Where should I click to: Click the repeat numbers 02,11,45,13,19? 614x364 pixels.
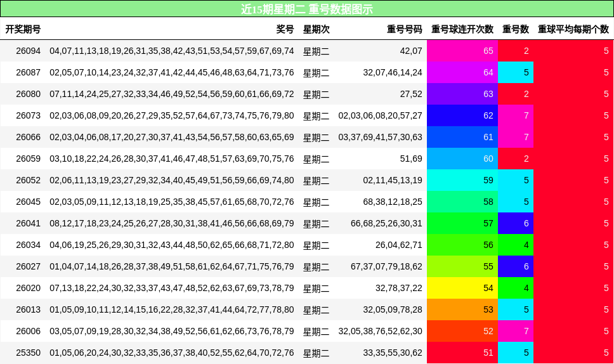[393, 180]
